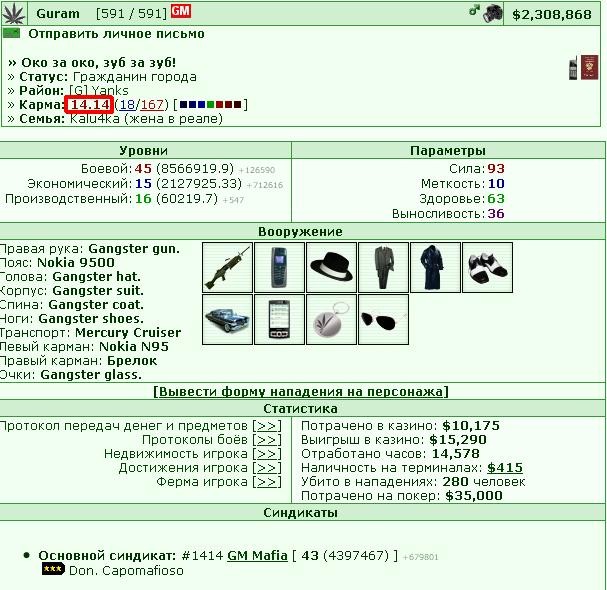Click poker spending $35,000

474,496
